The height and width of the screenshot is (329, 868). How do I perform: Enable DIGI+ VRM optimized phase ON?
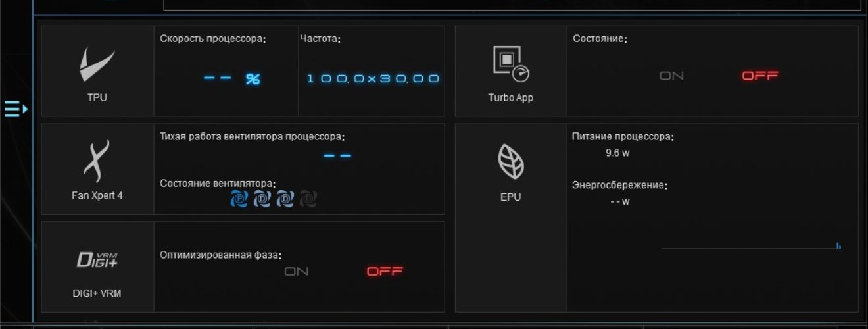click(296, 271)
